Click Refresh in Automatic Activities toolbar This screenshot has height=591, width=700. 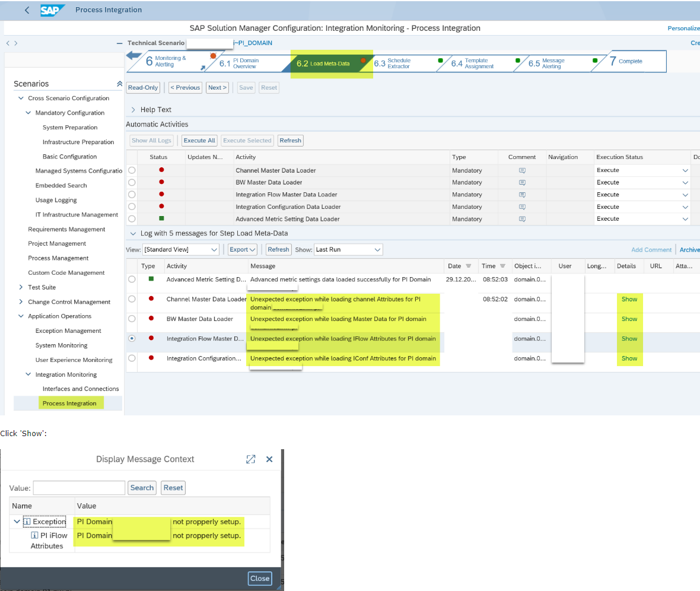tap(290, 140)
